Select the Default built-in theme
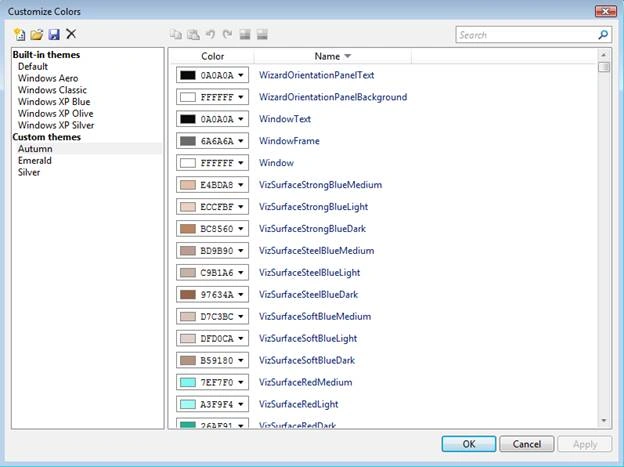624x467 pixels. point(33,66)
